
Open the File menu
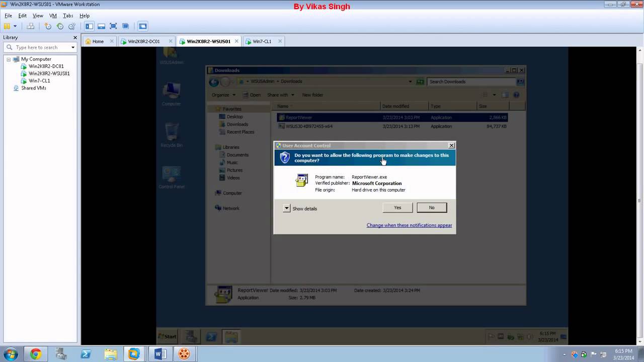tap(9, 16)
